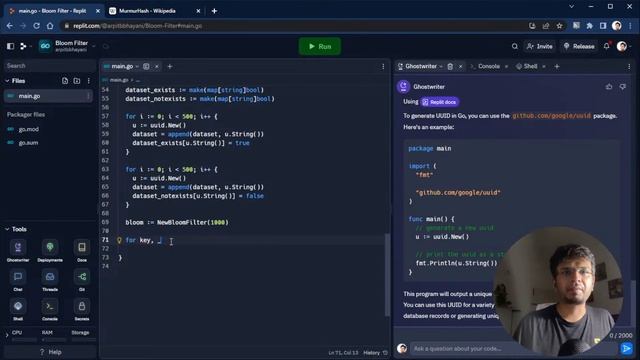Open a new browser tab

tap(214, 11)
